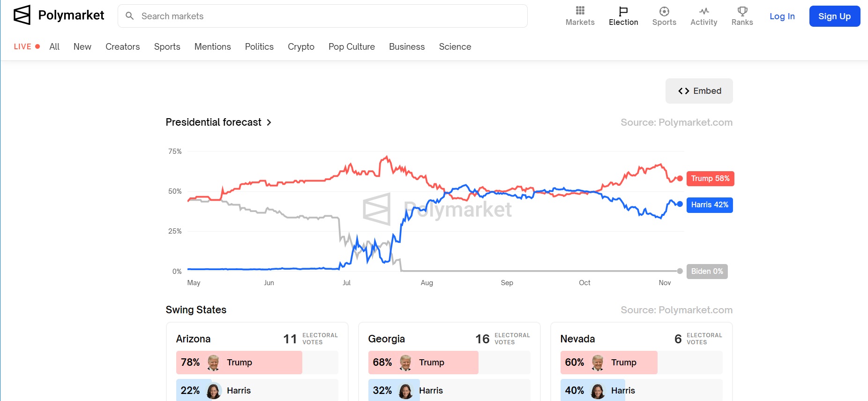Open the Sports section icon
This screenshot has height=401, width=868.
click(664, 10)
